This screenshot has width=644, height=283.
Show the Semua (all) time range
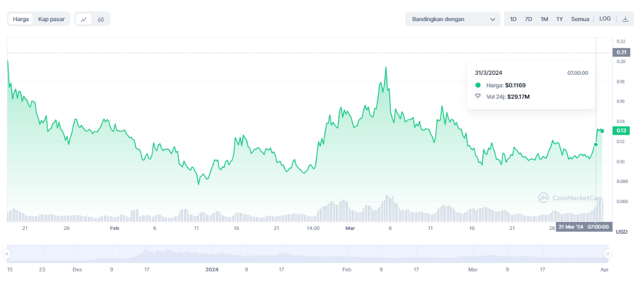point(580,19)
